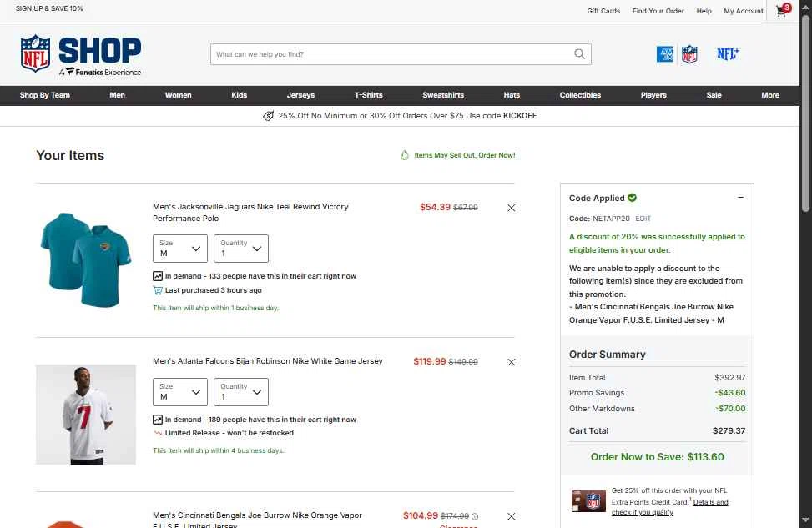Click the promo tag icon beside KICKOFF offer
The height and width of the screenshot is (528, 812).
click(268, 116)
